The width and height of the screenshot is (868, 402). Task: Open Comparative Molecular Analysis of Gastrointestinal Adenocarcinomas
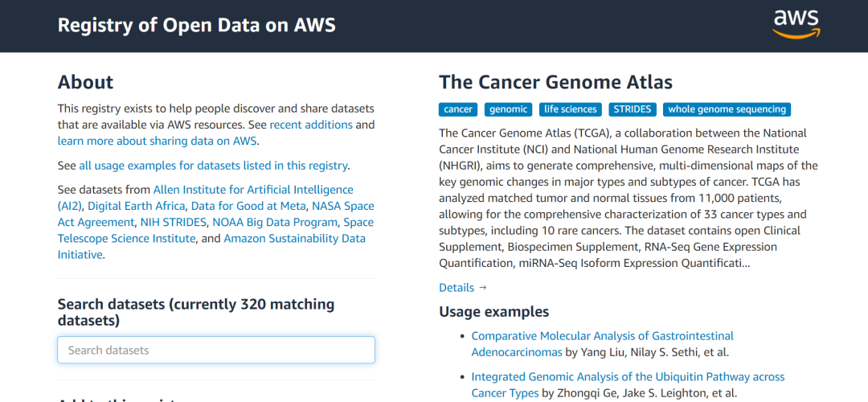click(602, 335)
